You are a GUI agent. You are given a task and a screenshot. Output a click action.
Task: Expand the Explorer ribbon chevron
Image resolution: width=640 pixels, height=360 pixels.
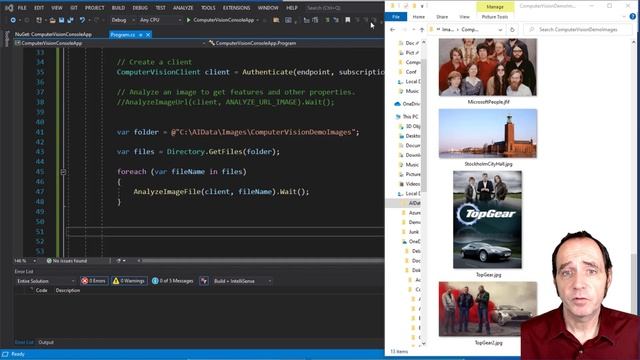624,17
